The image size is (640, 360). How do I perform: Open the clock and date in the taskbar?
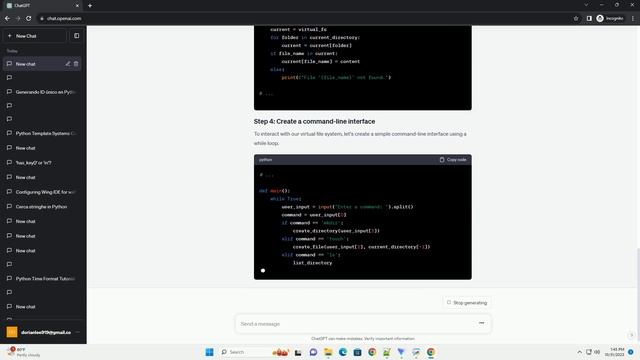click(615, 352)
